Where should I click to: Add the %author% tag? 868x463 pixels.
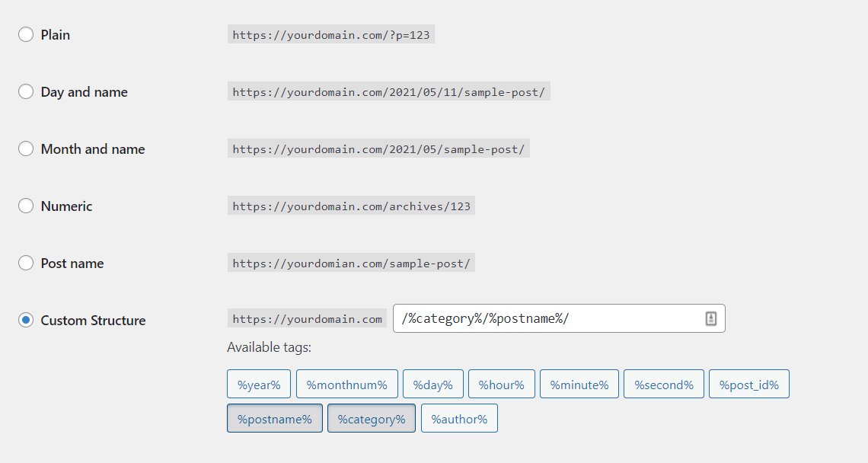(x=459, y=418)
